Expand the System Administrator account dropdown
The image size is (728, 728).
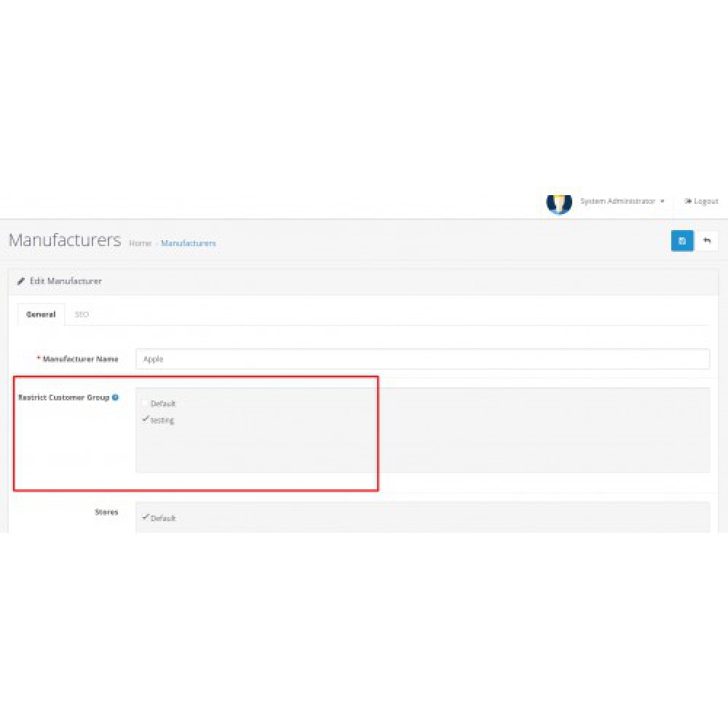tap(662, 202)
